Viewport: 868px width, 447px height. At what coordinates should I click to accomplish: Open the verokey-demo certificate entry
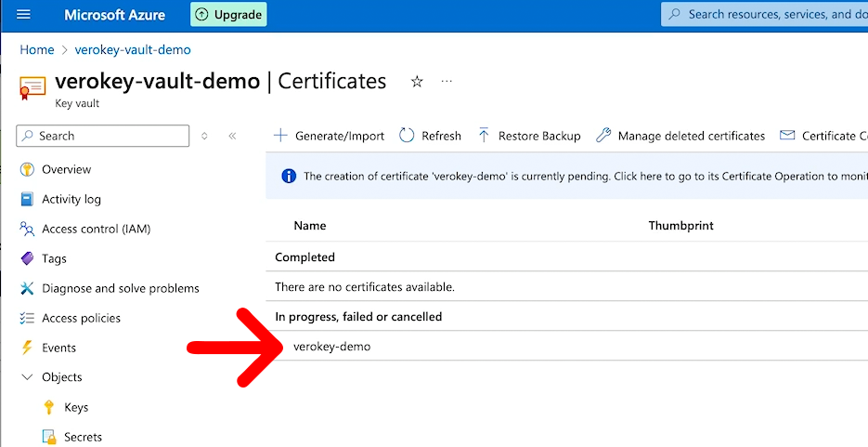(331, 347)
